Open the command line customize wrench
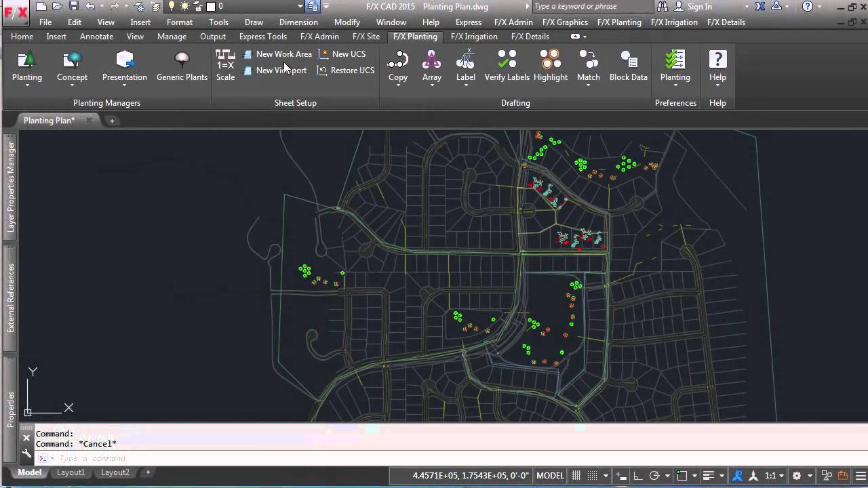The height and width of the screenshot is (488, 868). click(26, 453)
